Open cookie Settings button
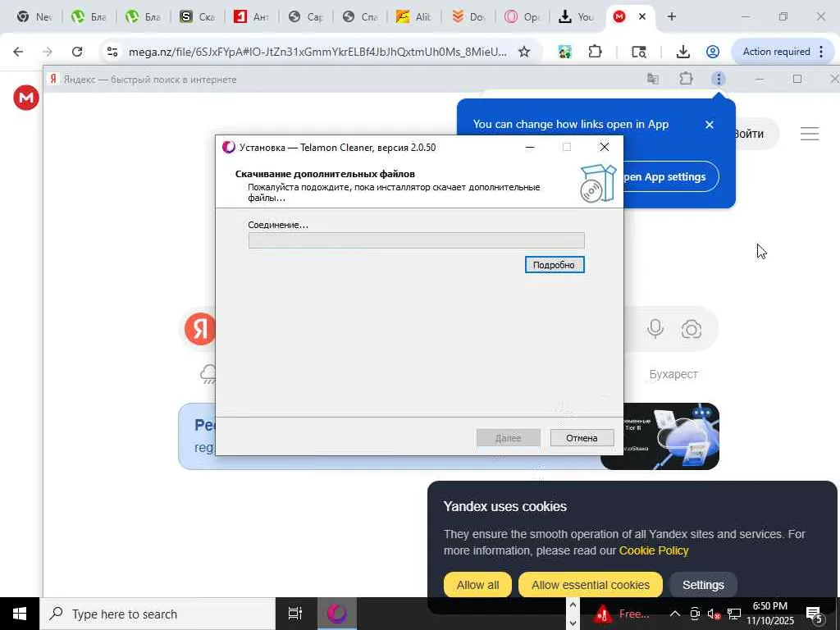The image size is (840, 630). (703, 585)
